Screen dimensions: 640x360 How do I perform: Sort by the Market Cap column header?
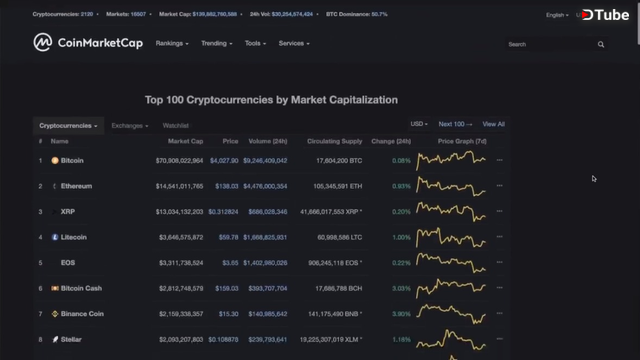(x=185, y=141)
